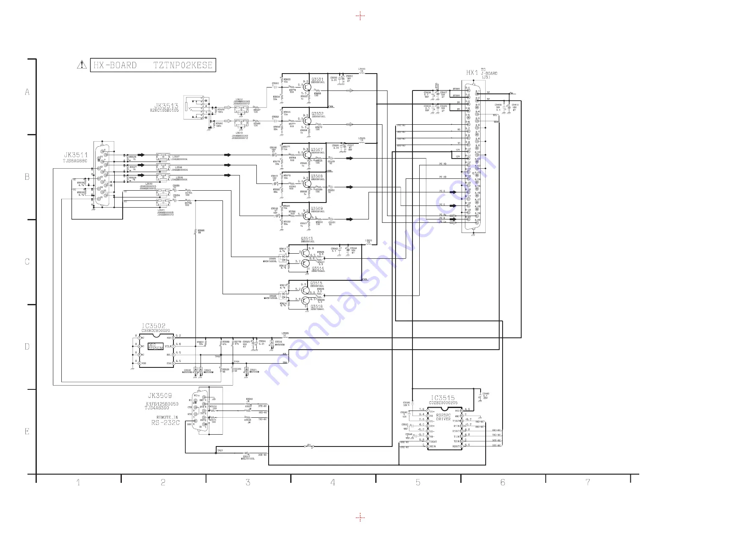
Task: Click the warning triangle beside HX-BOARD
Action: click(x=82, y=65)
